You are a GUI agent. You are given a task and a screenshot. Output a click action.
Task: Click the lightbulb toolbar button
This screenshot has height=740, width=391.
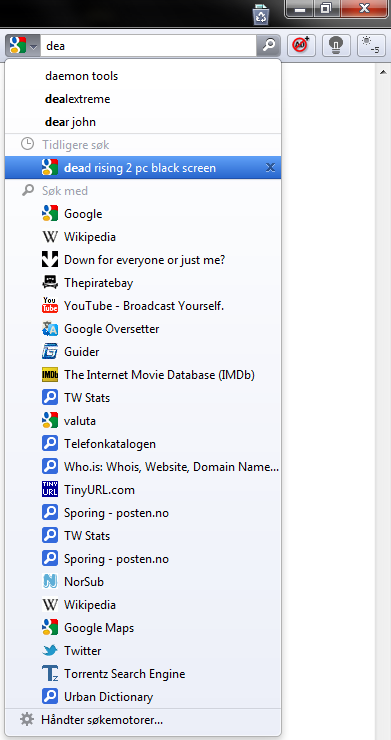pos(336,45)
